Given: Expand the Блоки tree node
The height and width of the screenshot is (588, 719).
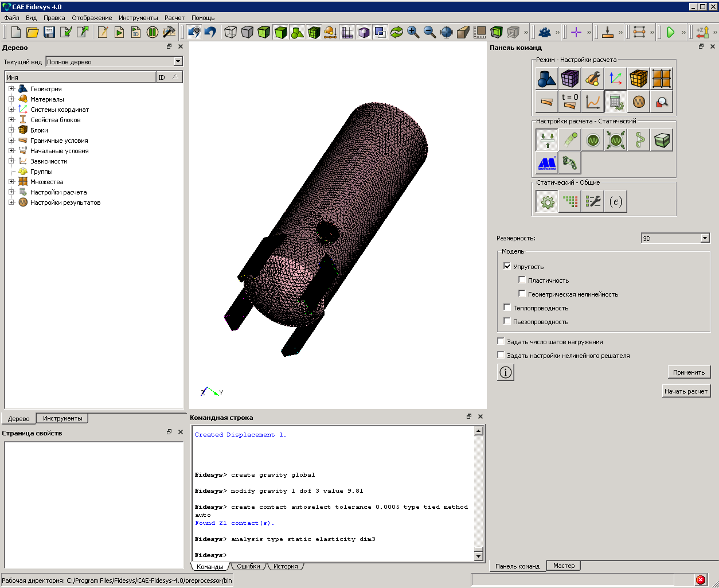Looking at the screenshot, I should click(x=11, y=130).
